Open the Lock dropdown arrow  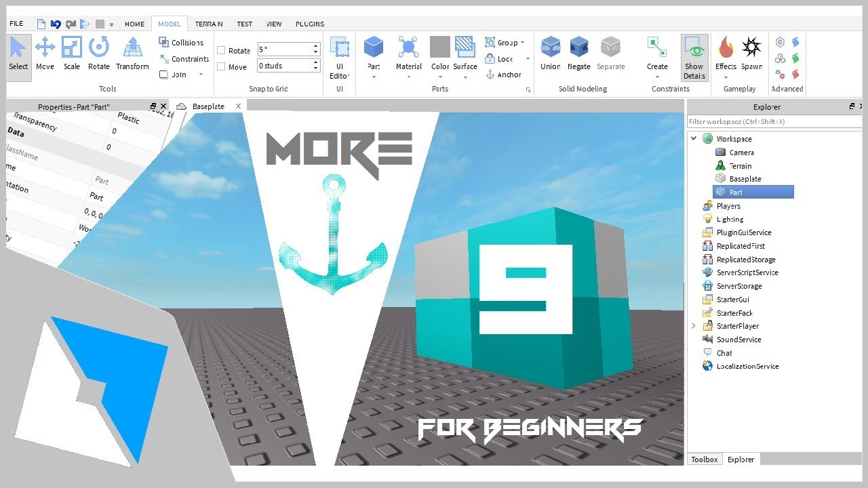pyautogui.click(x=528, y=59)
